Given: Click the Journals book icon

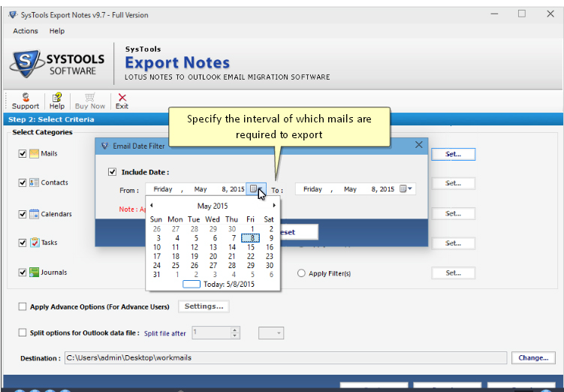Looking at the screenshot, I should coord(35,273).
